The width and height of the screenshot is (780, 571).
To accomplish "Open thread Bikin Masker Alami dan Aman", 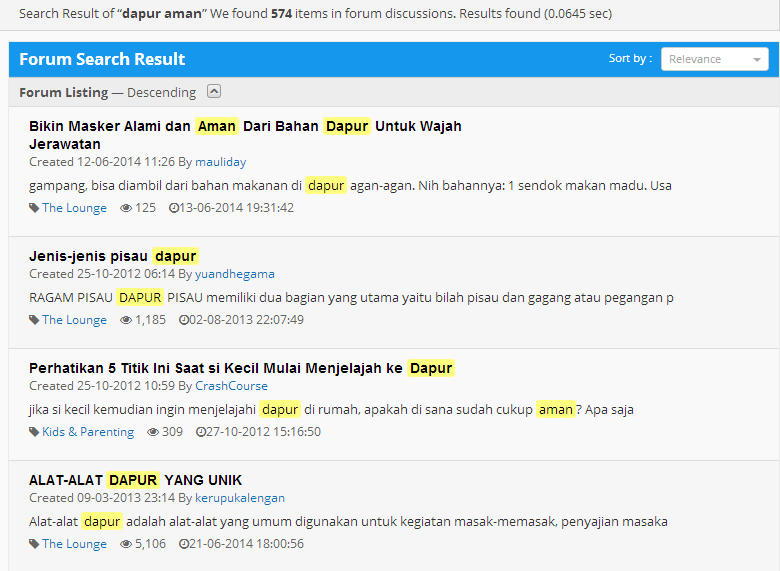I will coord(245,135).
